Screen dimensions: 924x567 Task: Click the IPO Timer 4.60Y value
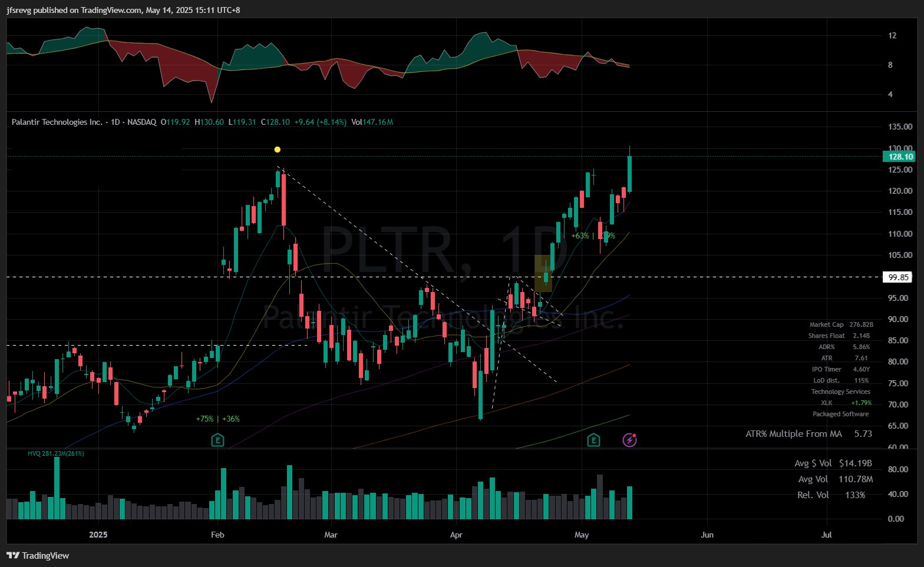tap(862, 369)
